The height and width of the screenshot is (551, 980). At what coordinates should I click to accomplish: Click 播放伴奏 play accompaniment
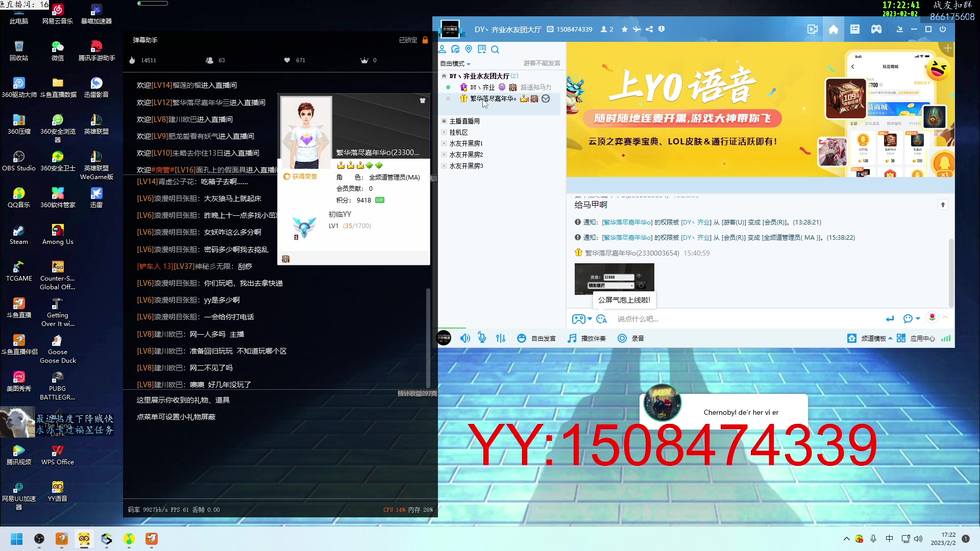coord(586,338)
